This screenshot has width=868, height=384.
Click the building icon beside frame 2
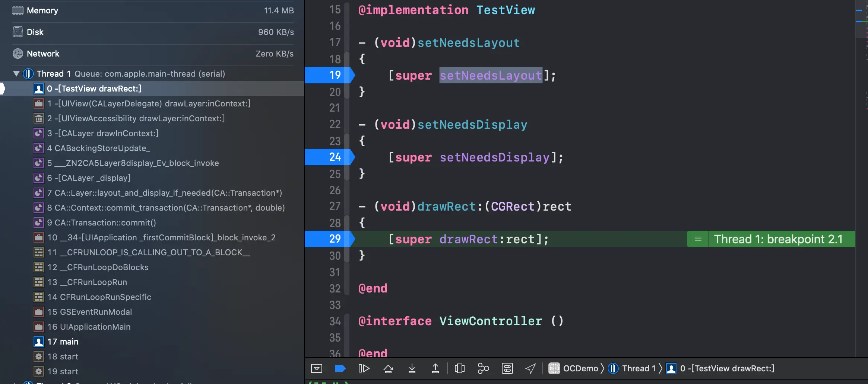point(39,118)
